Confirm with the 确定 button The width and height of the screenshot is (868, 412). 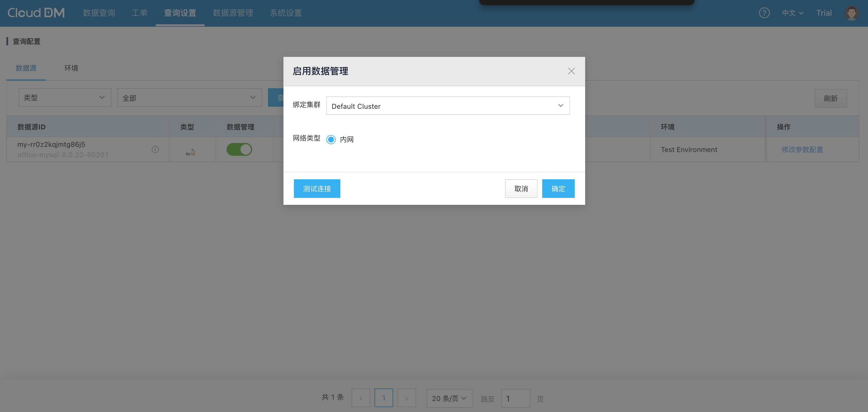[558, 189]
